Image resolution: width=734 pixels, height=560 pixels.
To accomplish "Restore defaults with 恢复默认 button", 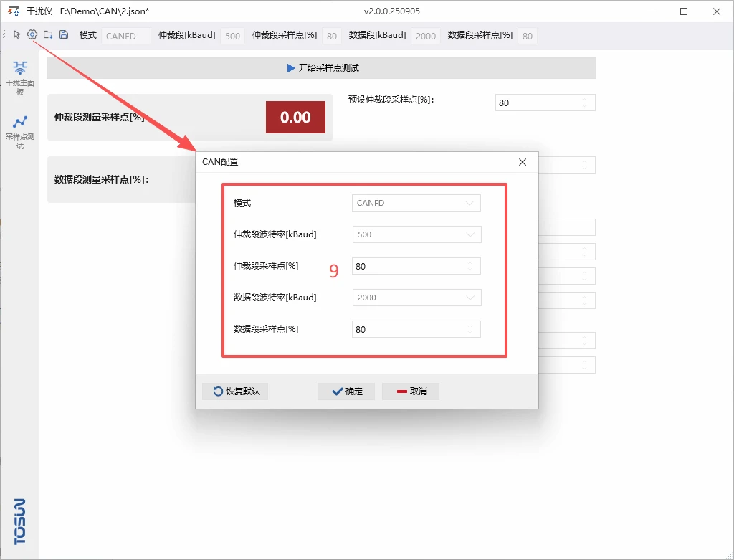I will coord(235,391).
